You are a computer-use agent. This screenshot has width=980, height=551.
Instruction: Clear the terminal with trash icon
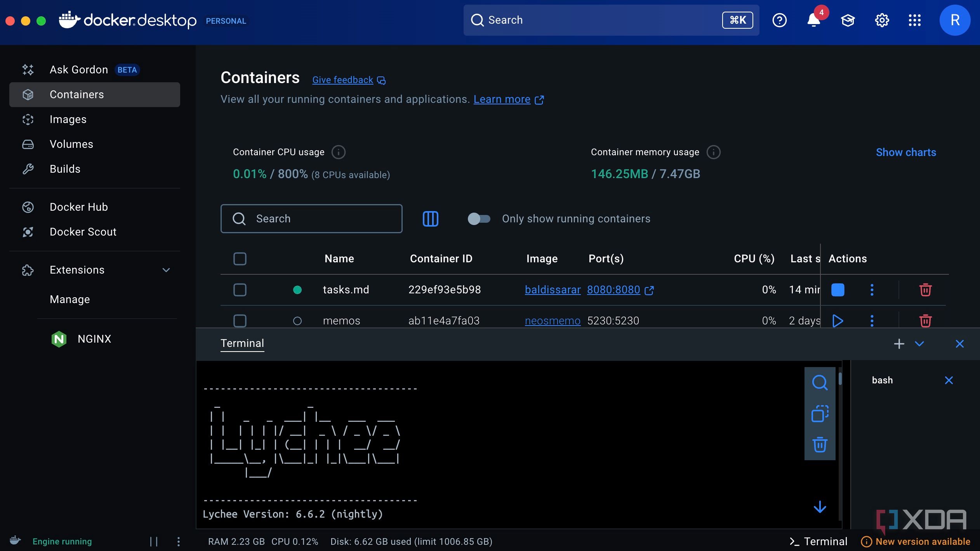(820, 444)
